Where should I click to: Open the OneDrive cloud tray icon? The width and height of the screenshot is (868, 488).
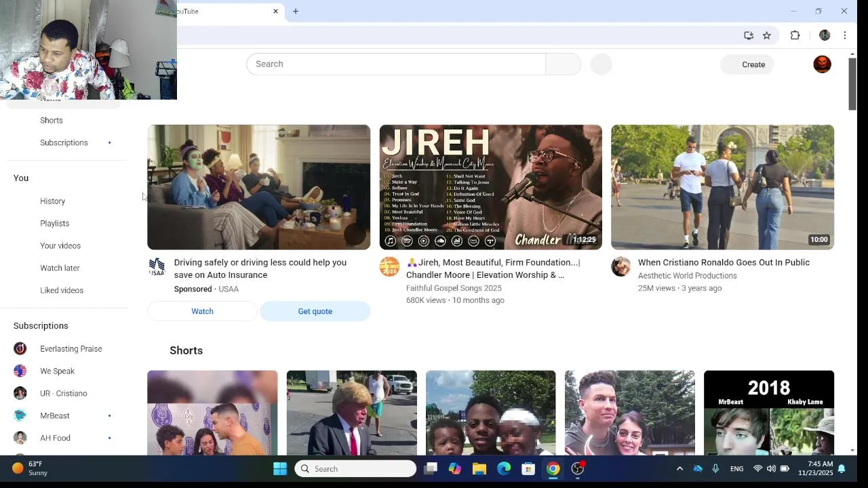(x=698, y=468)
